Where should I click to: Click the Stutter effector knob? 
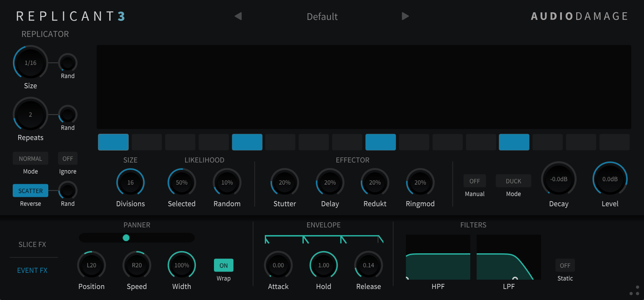[285, 182]
